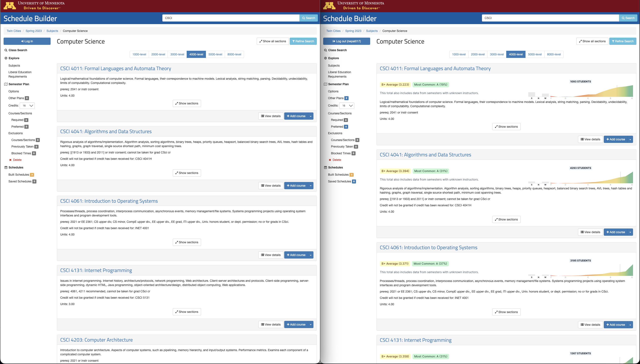Click View details for CSCI 4041 in left window
Viewport: 640px width, 364px height.
point(271,186)
